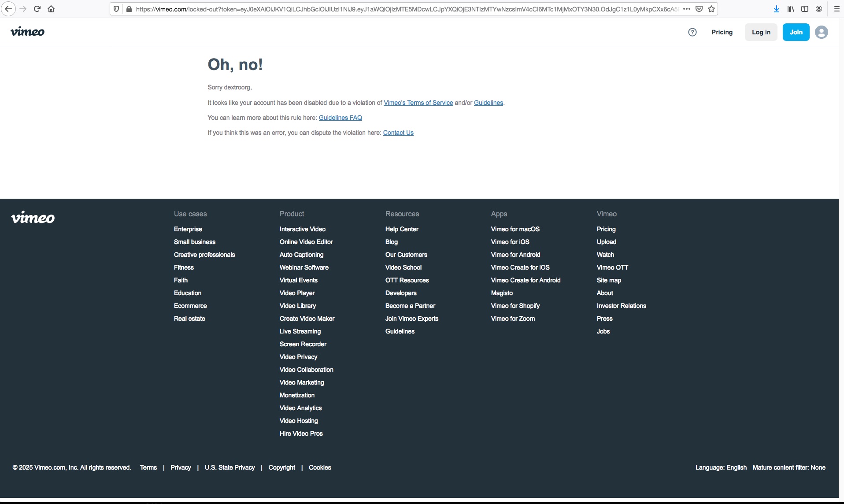Open Hire Video Pros link

click(x=301, y=434)
